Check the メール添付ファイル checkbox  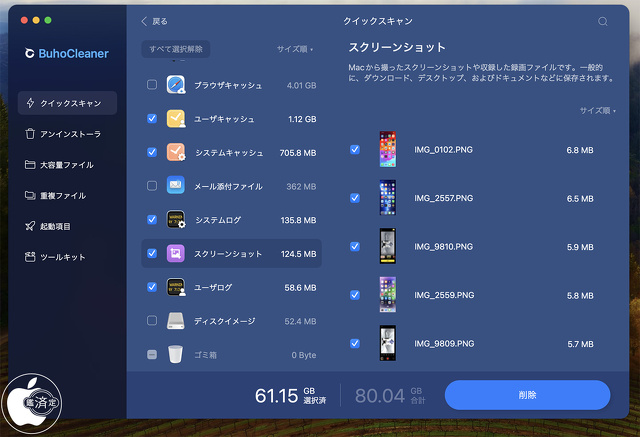(152, 186)
